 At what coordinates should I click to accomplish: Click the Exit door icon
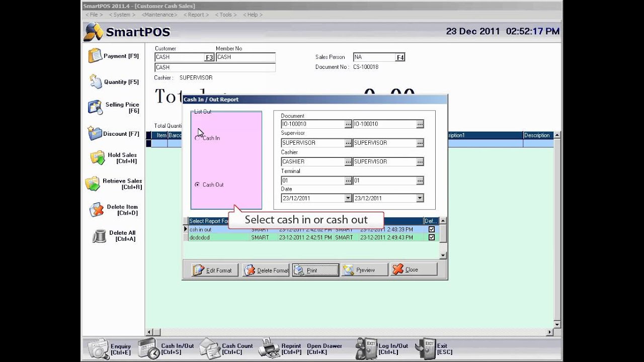[x=425, y=348]
